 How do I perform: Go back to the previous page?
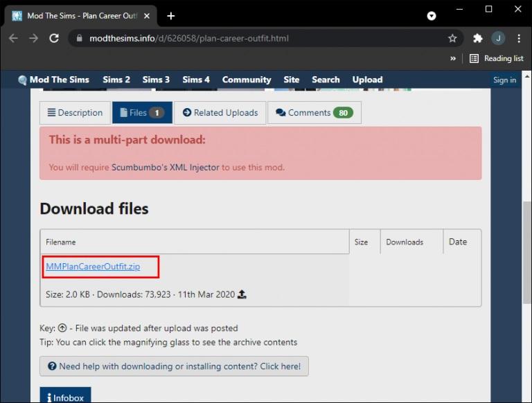(13, 39)
